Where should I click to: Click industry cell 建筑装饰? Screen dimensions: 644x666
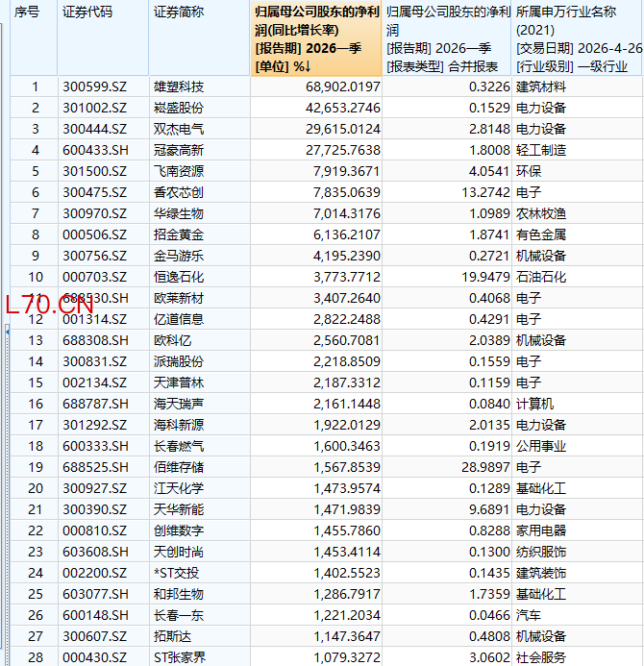click(541, 574)
